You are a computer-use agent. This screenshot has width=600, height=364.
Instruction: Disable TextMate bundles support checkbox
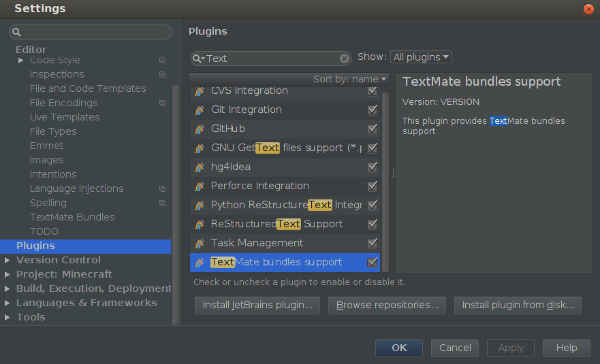coord(373,263)
